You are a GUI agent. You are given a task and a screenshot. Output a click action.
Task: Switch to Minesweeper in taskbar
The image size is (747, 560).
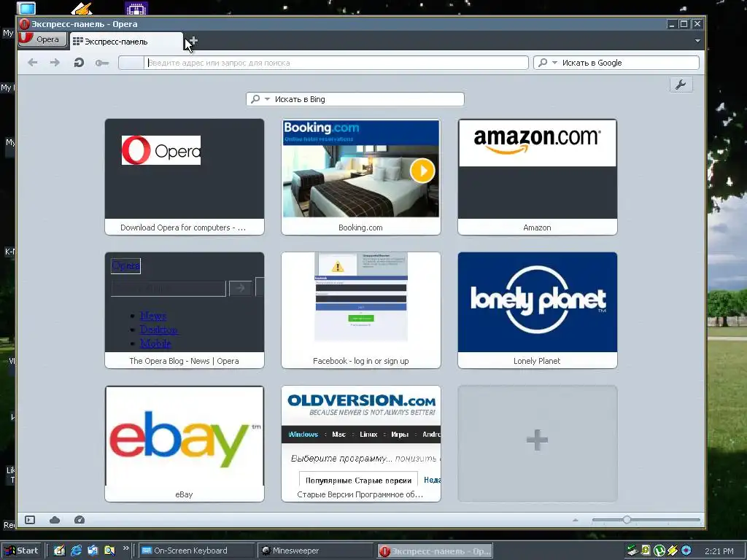pyautogui.click(x=314, y=551)
